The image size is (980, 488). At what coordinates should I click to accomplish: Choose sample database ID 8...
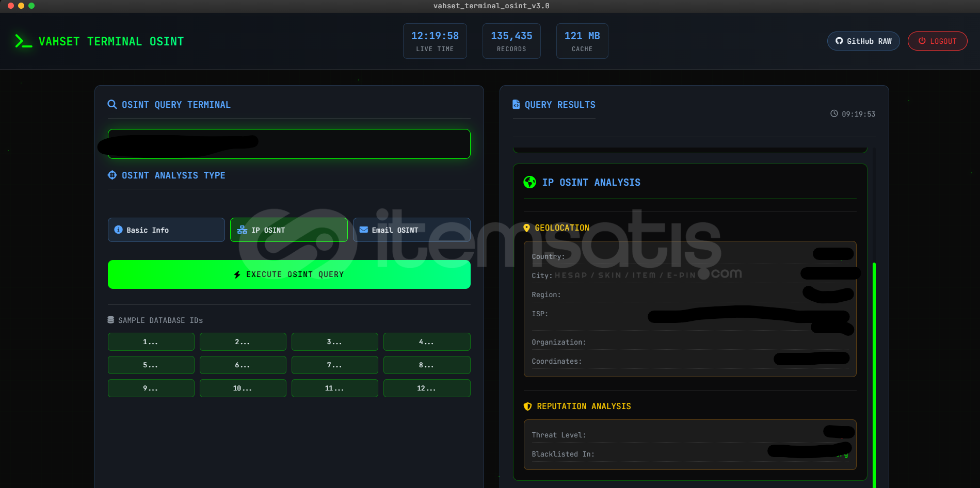[x=427, y=365]
